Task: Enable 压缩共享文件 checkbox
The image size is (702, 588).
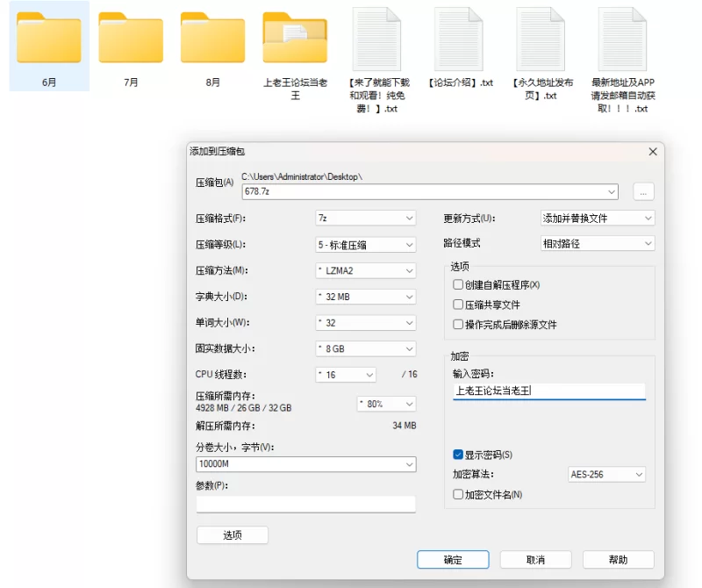Action: pyautogui.click(x=457, y=305)
